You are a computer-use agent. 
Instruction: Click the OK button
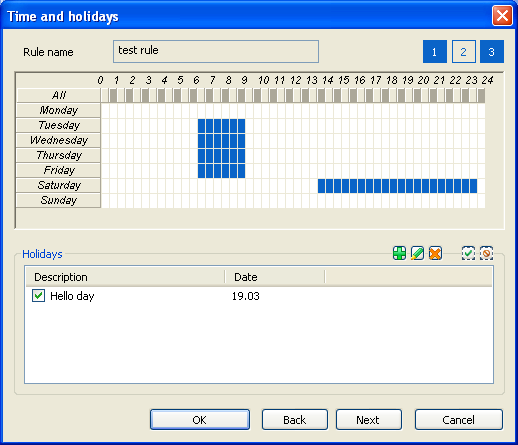click(200, 420)
